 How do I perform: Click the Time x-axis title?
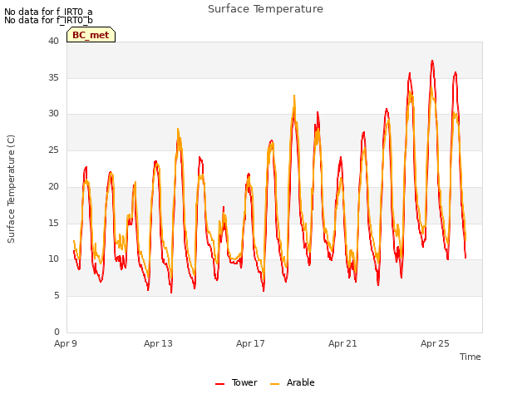[x=470, y=357]
